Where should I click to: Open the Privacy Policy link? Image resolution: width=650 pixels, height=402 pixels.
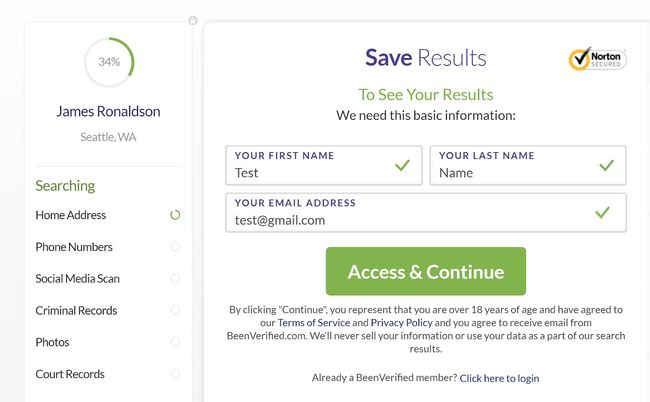point(402,323)
